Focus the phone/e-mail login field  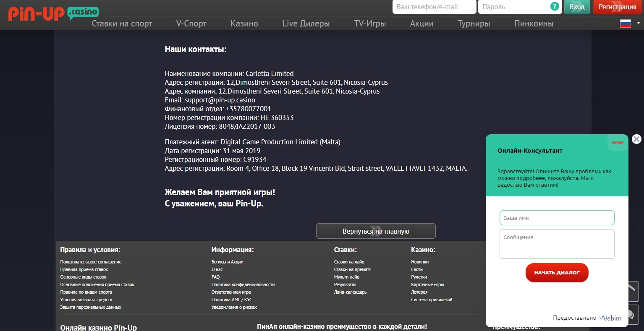pyautogui.click(x=435, y=7)
